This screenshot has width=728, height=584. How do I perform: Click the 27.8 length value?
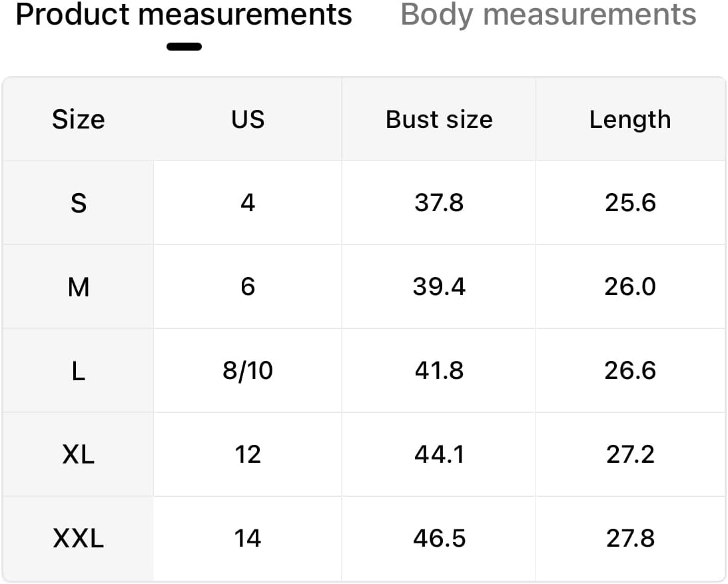[630, 539]
